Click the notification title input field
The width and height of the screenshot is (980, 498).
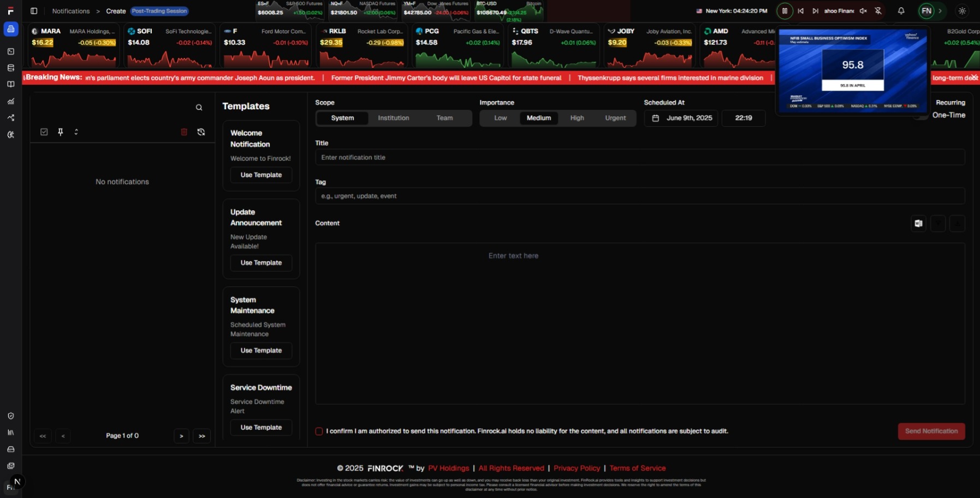[x=640, y=157]
